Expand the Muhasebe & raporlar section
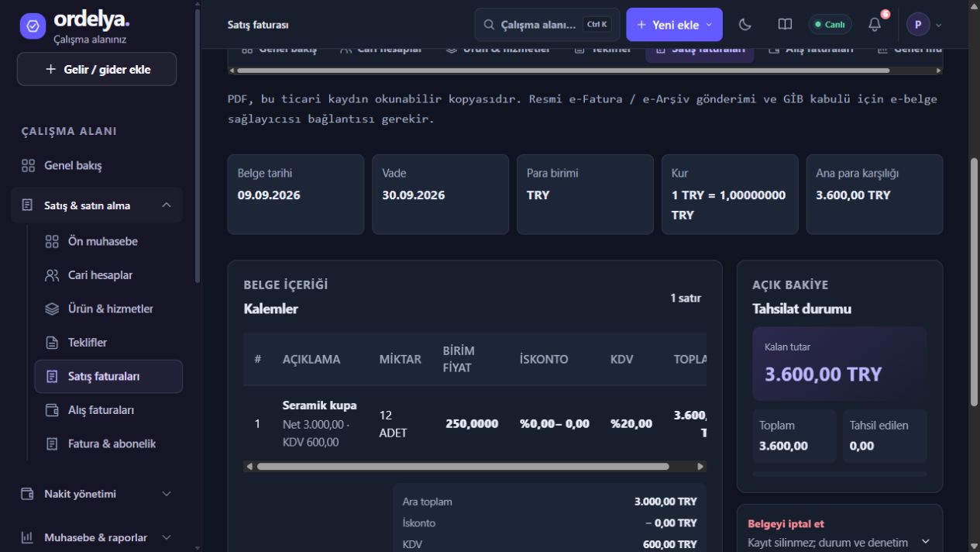The image size is (980, 552). click(x=167, y=537)
